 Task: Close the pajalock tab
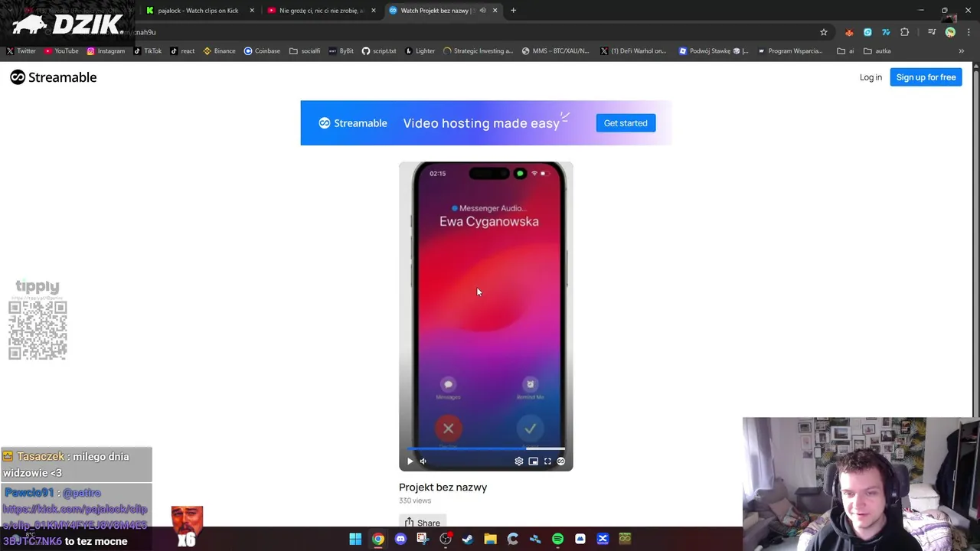252,11
